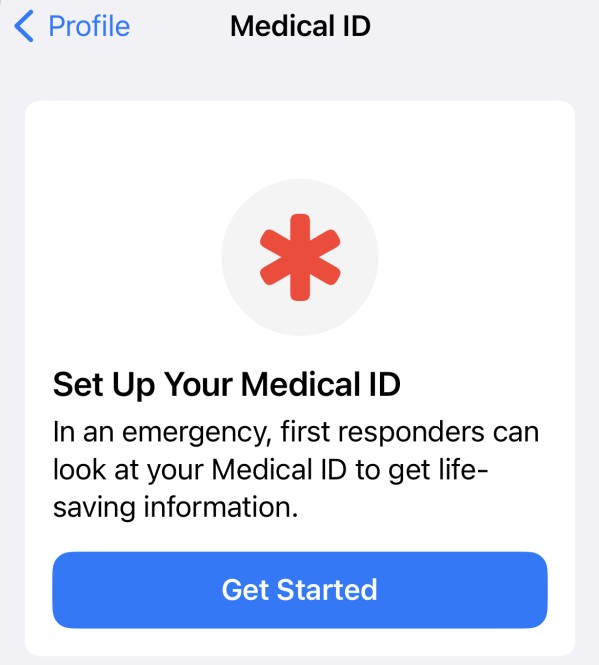
Task: Tap the top arm of the red asterisk
Action: [300, 231]
